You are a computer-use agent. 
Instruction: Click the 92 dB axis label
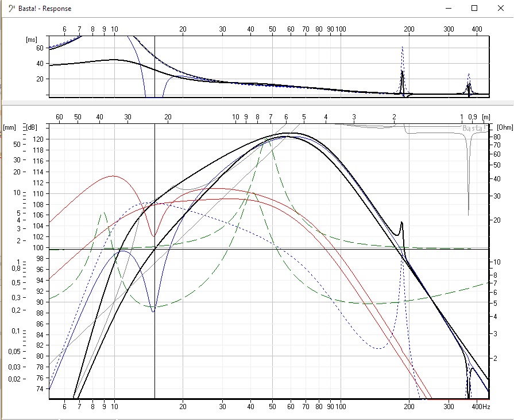click(x=40, y=291)
